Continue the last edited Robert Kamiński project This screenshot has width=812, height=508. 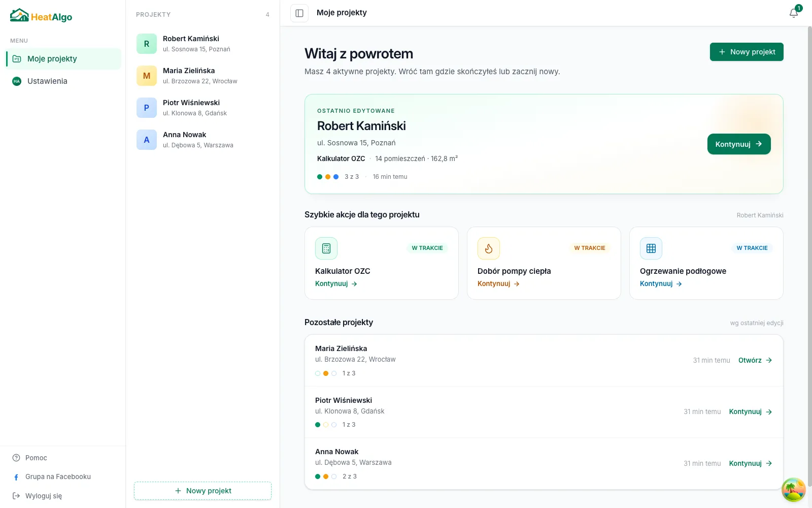[739, 144]
